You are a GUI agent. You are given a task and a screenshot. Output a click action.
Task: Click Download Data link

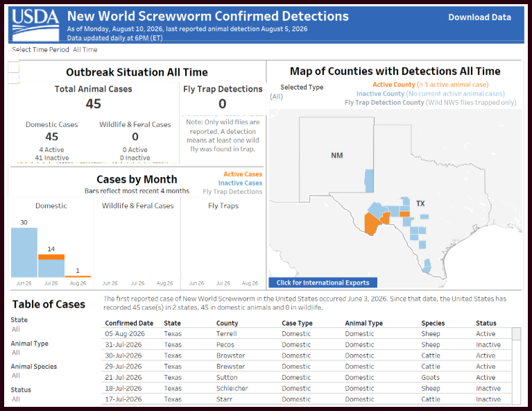click(x=479, y=17)
